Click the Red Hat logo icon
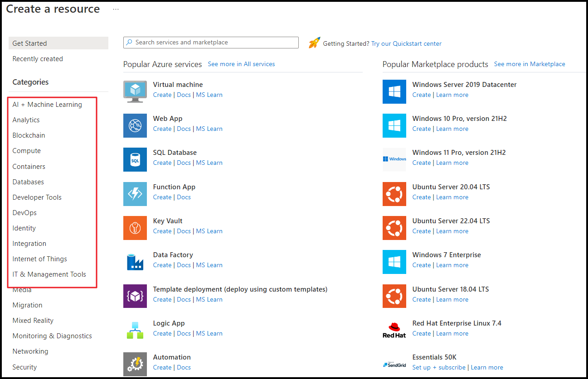588x379 pixels. point(394,330)
